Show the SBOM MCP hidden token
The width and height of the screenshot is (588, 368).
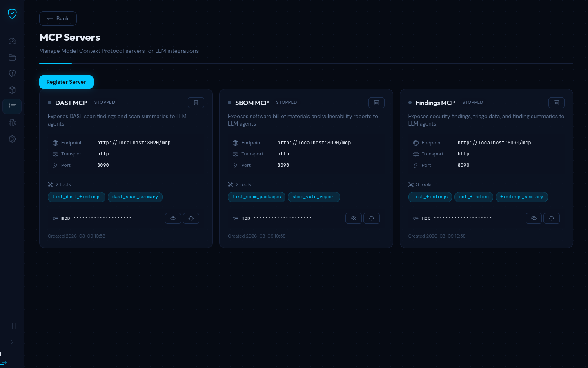pyautogui.click(x=353, y=218)
